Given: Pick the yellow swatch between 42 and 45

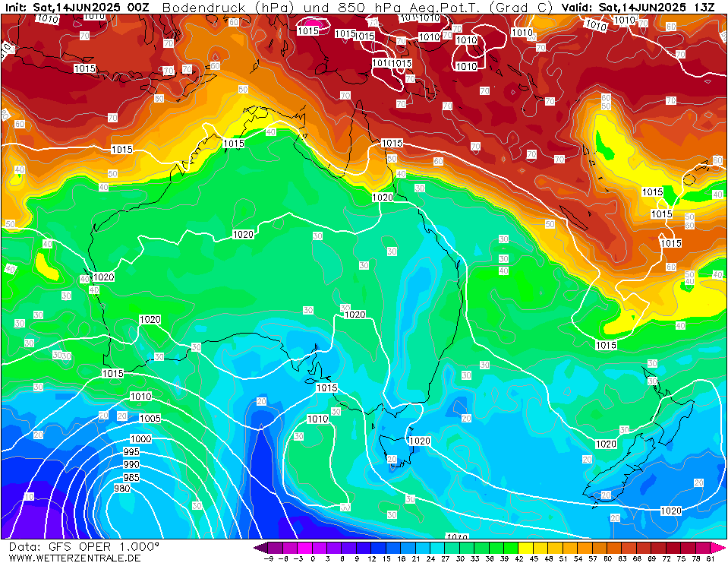Looking at the screenshot, I should [x=526, y=548].
